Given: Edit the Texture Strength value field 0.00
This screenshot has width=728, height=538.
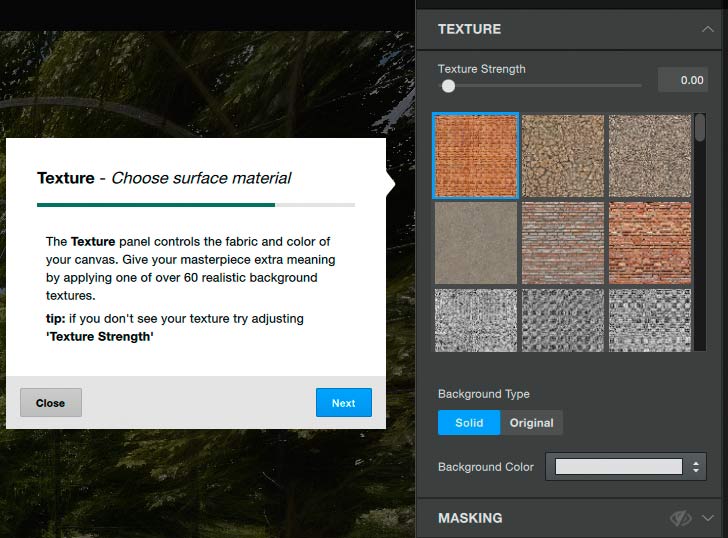Looking at the screenshot, I should pyautogui.click(x=682, y=80).
